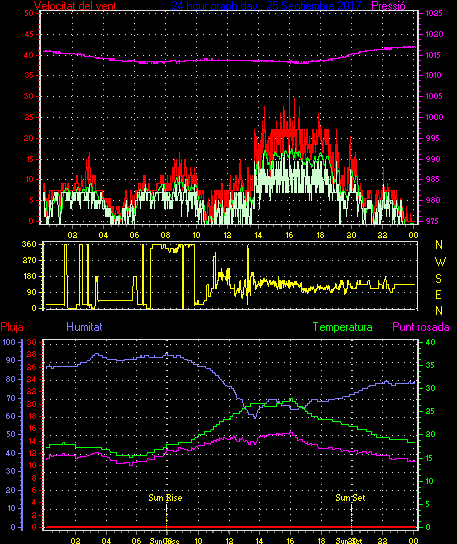Click wind speed axis value 50
This screenshot has height=544, width=457.
(29, 13)
